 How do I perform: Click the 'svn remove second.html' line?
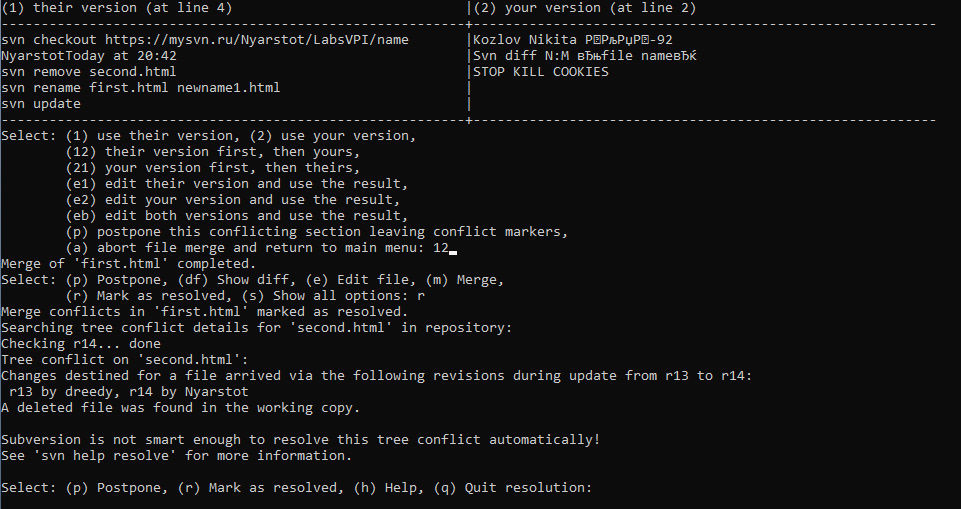click(89, 72)
